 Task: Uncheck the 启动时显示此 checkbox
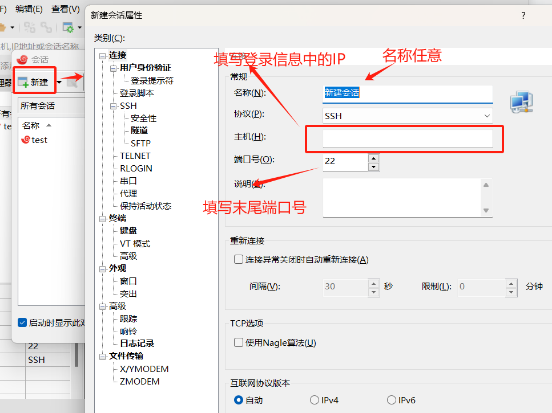click(22, 323)
